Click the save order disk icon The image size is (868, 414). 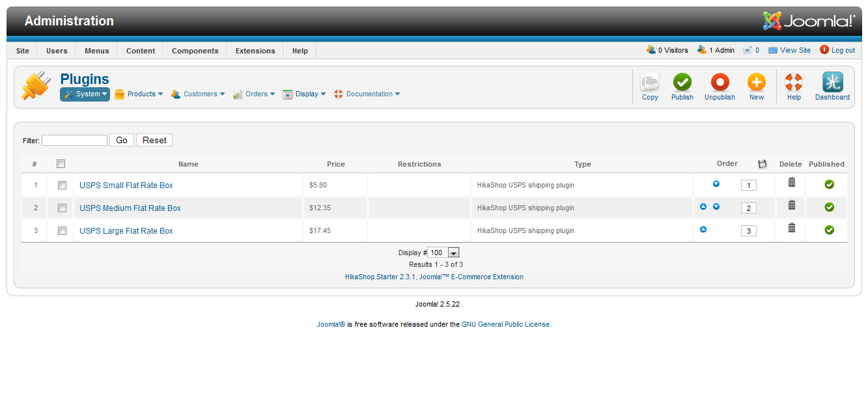pyautogui.click(x=763, y=164)
